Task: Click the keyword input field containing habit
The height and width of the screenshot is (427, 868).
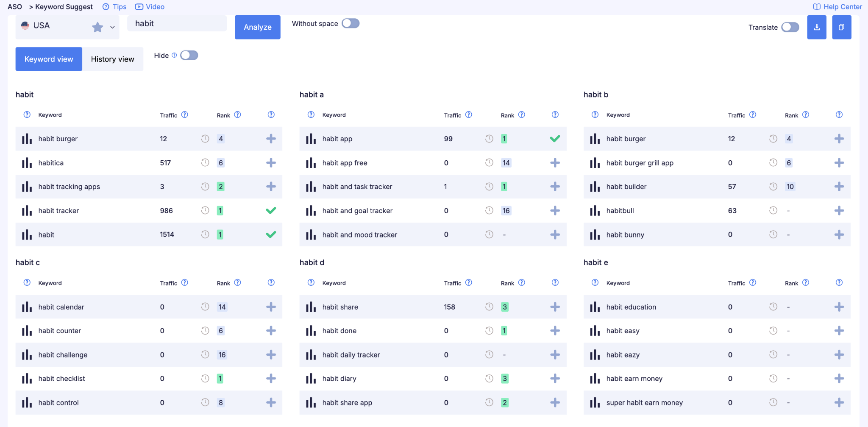Action: pyautogui.click(x=177, y=24)
